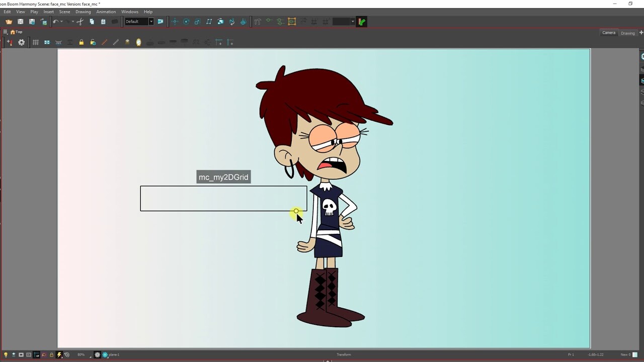The image size is (644, 362).
Task: Click the reset view icon in status bar
Action: pos(66,354)
